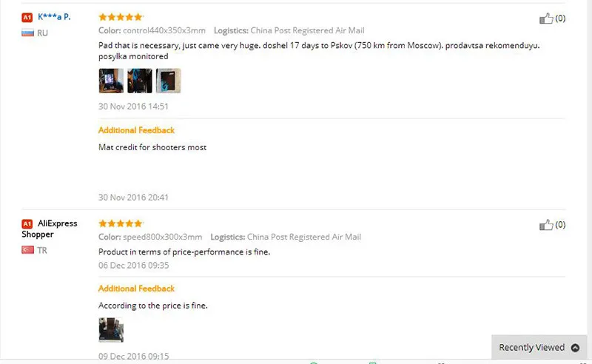Screen dimensions: 592x364
Task: Click the five-star rating on Turkish shopper review
Action: (121, 223)
